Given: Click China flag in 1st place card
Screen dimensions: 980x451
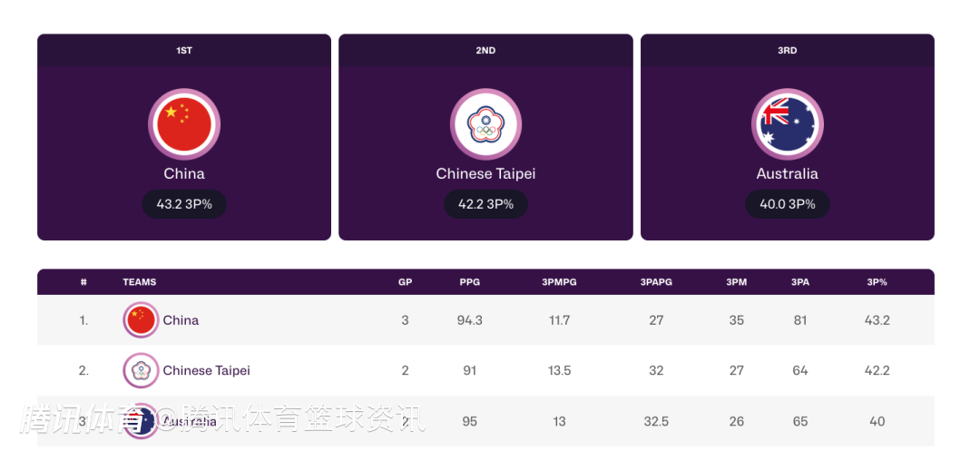Looking at the screenshot, I should click(x=183, y=124).
